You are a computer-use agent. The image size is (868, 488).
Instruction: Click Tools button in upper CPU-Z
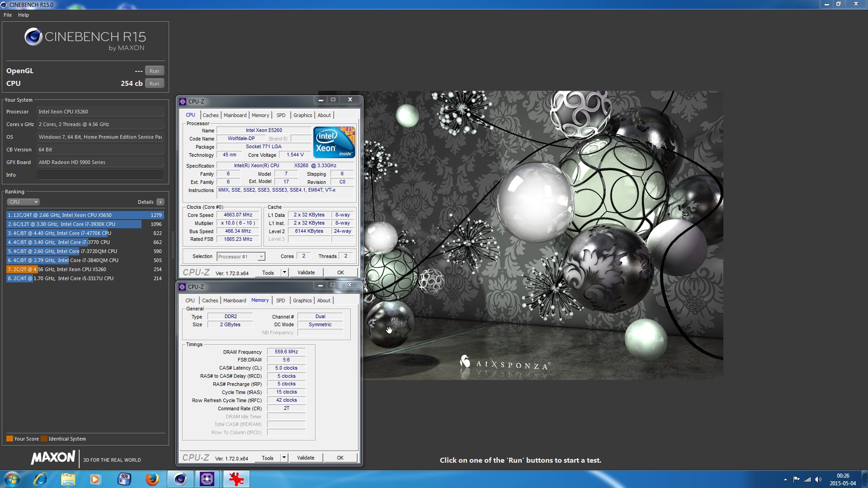pyautogui.click(x=268, y=272)
